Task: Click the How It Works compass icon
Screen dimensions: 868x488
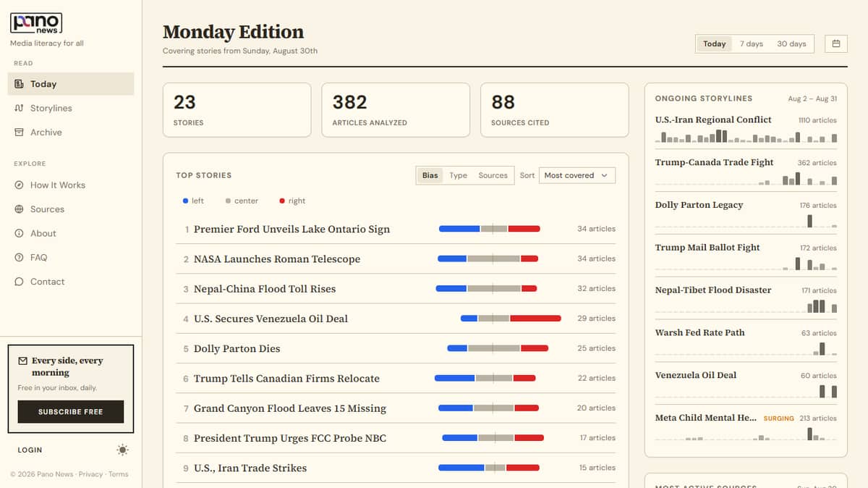Action: [19, 185]
